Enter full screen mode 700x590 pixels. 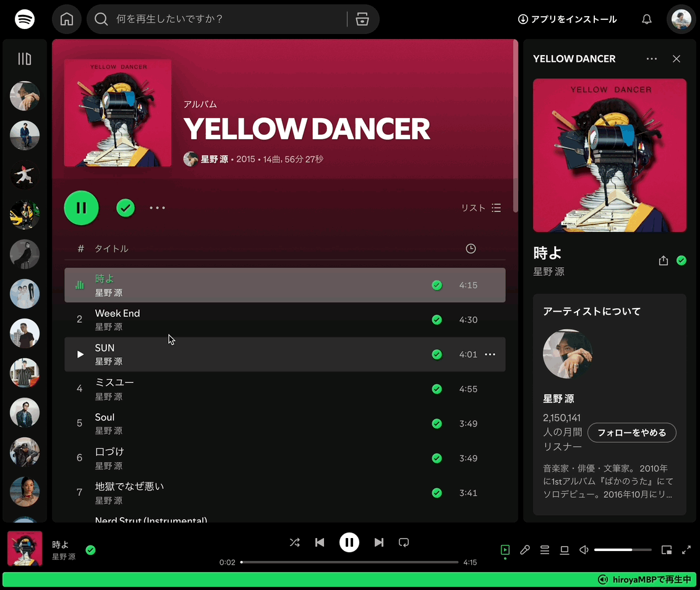coord(686,550)
